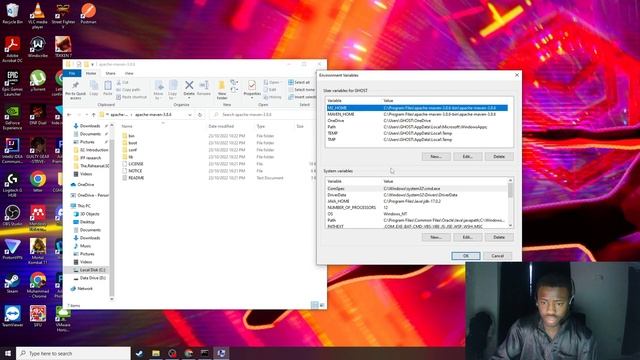
Task: Click the system variables list scrollbar
Action: click(510, 203)
